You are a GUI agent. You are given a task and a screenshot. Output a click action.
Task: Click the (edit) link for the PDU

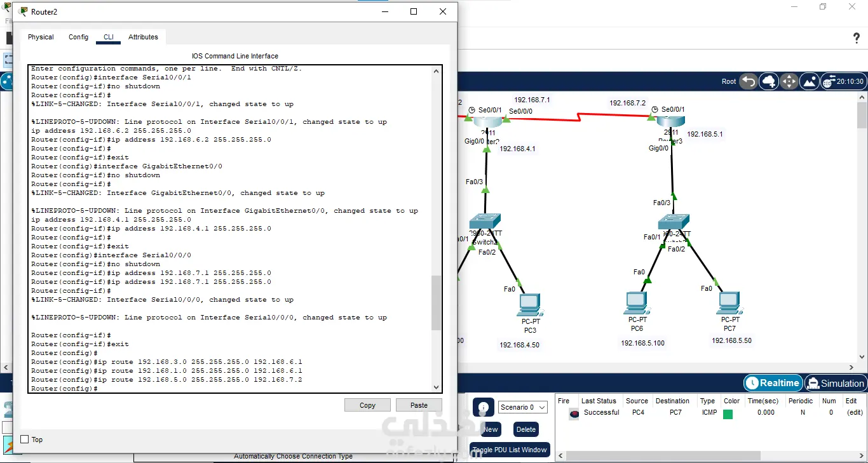[x=854, y=413]
